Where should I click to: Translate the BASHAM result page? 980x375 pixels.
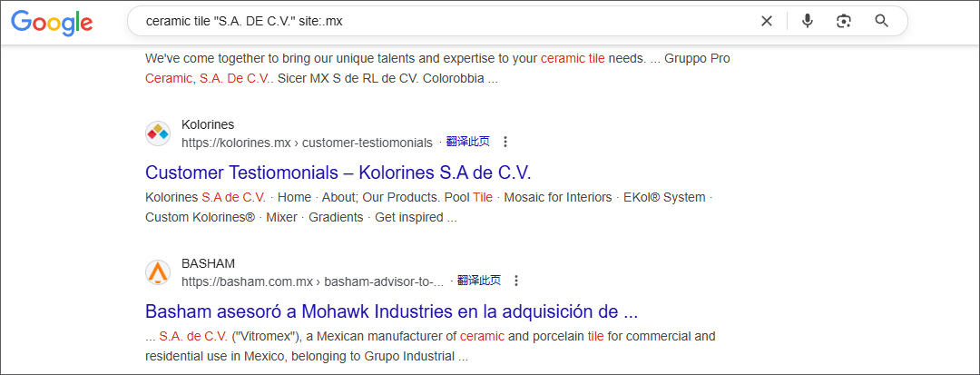479,281
